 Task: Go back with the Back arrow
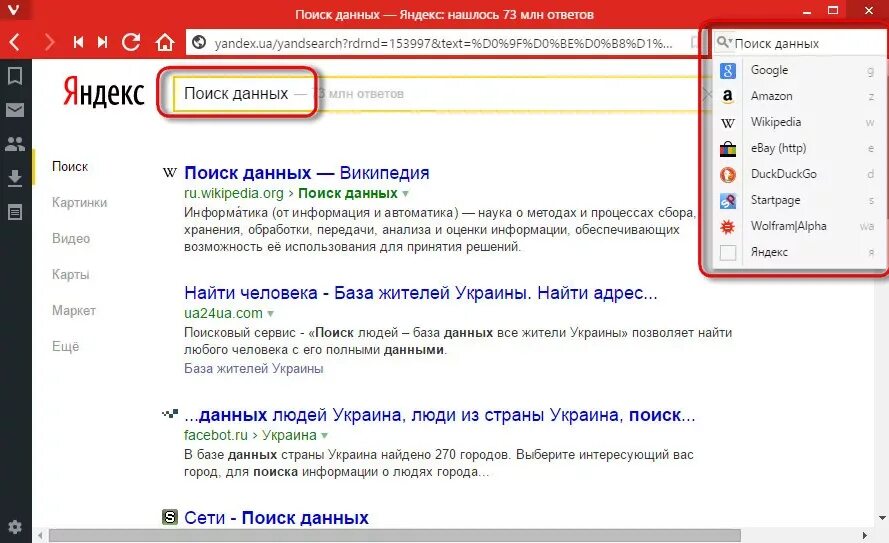(15, 43)
